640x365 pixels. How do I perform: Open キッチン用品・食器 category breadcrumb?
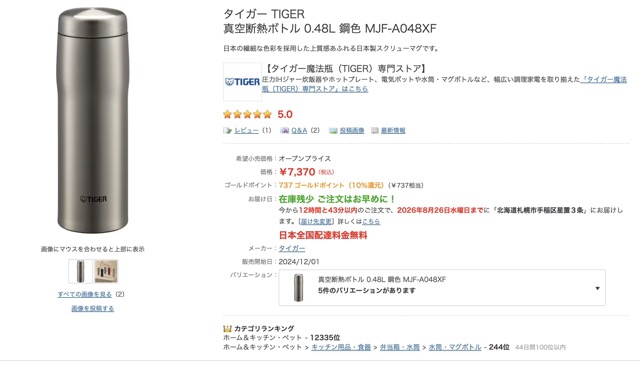(x=341, y=347)
